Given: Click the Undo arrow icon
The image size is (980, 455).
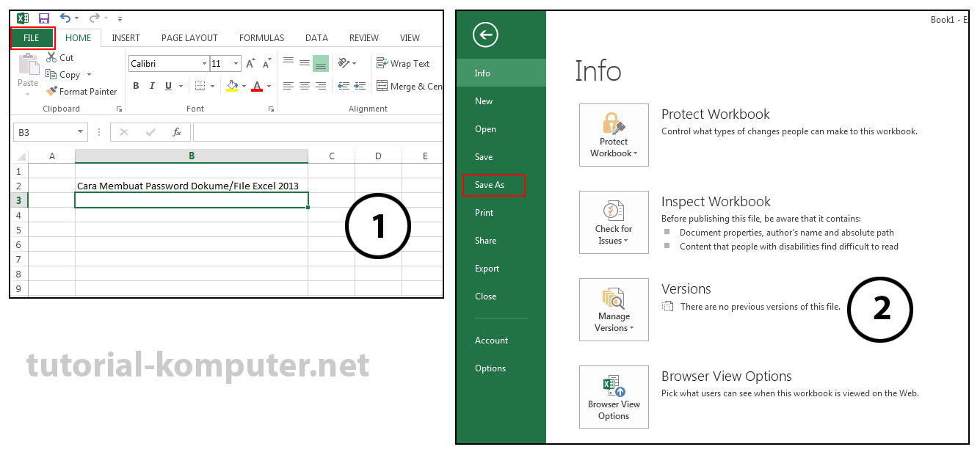Looking at the screenshot, I should pyautogui.click(x=65, y=18).
